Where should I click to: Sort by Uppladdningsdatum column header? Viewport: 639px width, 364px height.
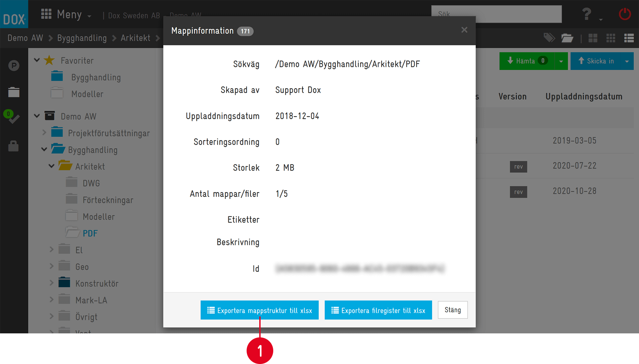tap(584, 96)
